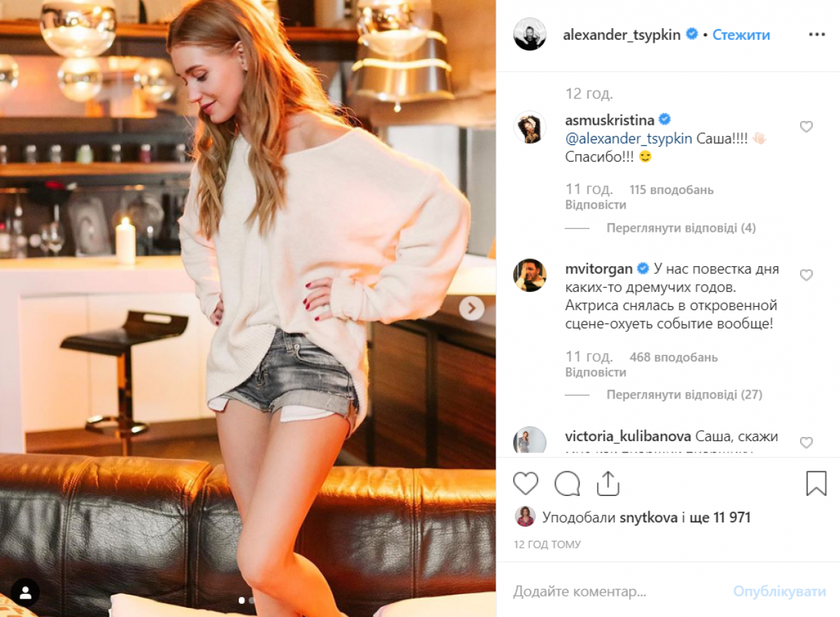The width and height of the screenshot is (840, 617).
Task: Expand the 27 replies under mvitorgan's comment
Action: [684, 394]
